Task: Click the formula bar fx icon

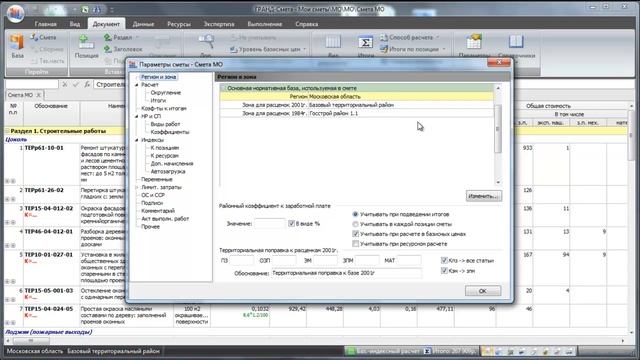Action: [x=87, y=84]
